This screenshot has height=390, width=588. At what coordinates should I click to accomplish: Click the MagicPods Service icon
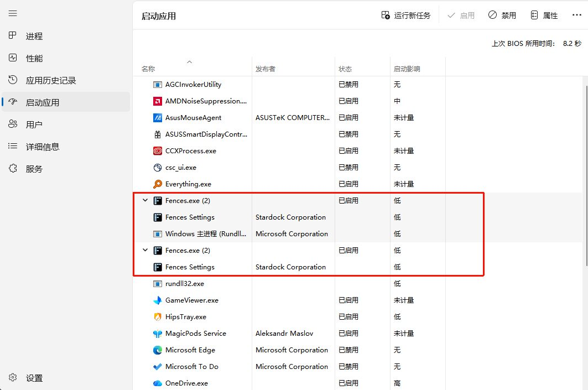pos(157,334)
